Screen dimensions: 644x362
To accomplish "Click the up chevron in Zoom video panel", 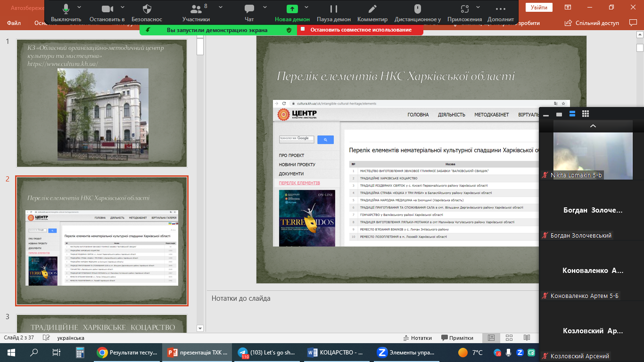I will (x=593, y=126).
